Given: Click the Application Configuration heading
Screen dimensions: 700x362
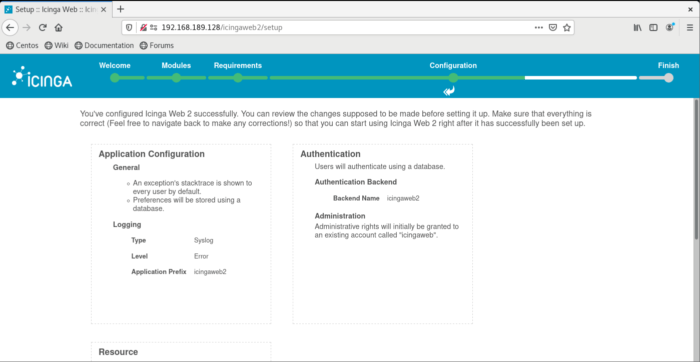Looking at the screenshot, I should point(151,154).
